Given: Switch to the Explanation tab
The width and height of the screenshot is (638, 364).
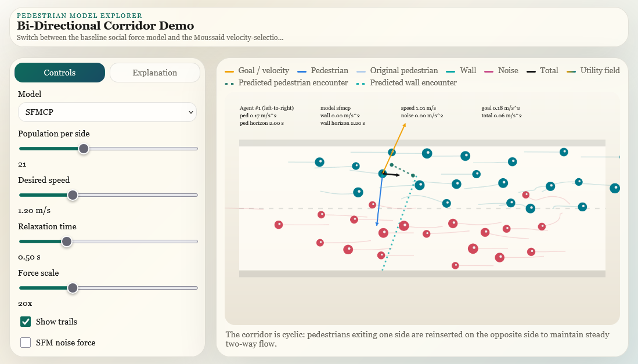Looking at the screenshot, I should point(154,73).
